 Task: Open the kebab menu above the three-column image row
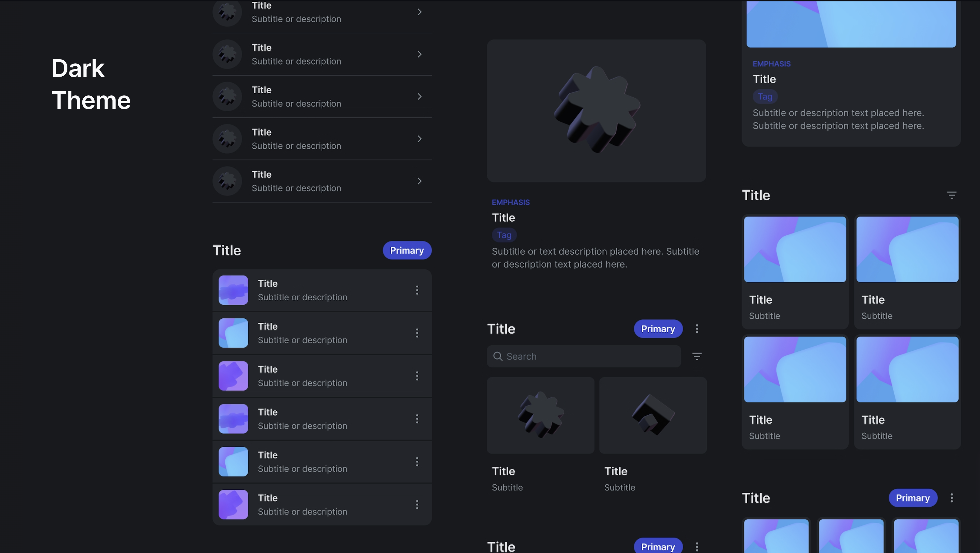(x=951, y=498)
